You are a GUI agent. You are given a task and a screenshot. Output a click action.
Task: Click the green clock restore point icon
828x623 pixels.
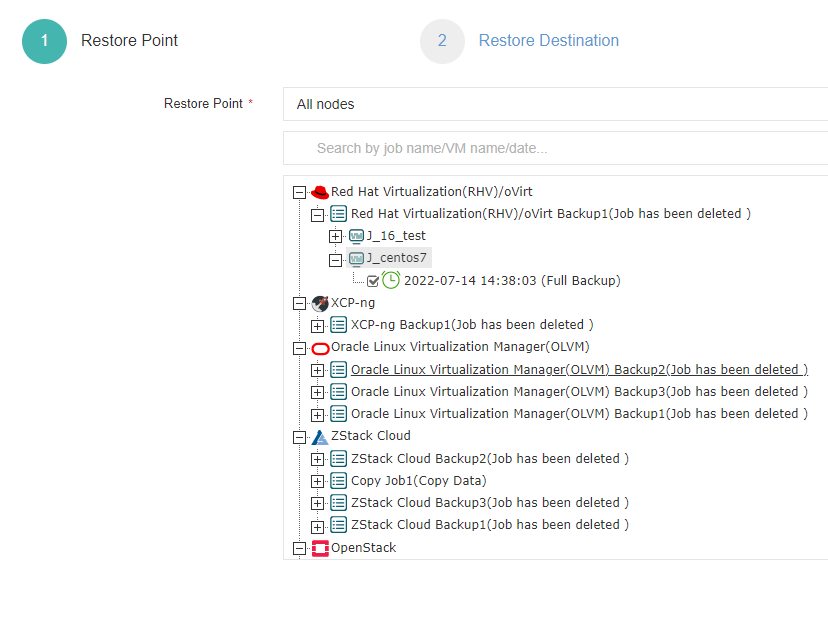point(391,280)
